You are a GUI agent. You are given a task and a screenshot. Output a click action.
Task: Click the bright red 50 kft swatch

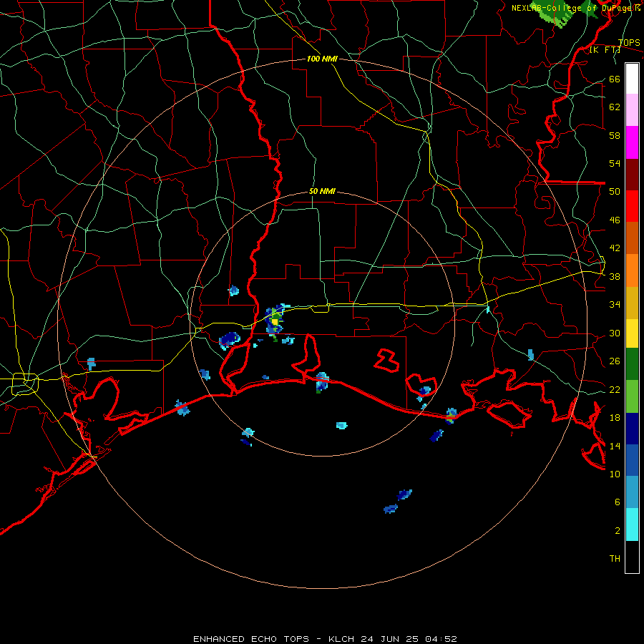[x=632, y=206]
